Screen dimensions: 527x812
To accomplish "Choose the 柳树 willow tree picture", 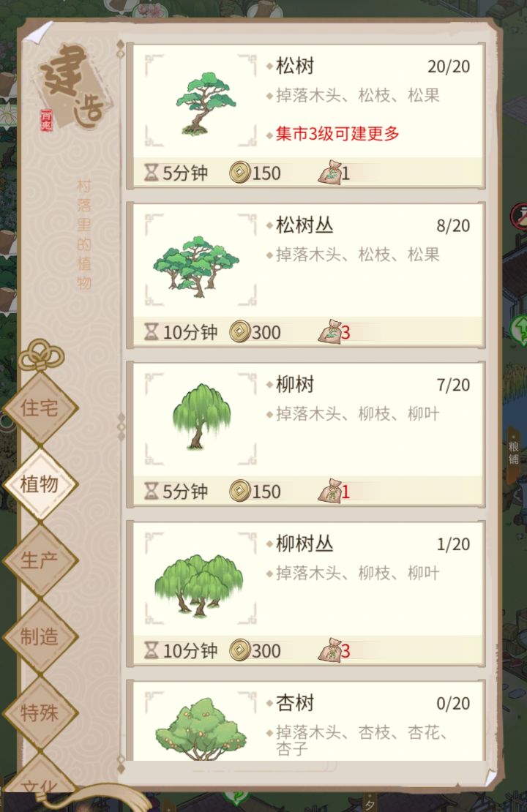I will coord(201,416).
